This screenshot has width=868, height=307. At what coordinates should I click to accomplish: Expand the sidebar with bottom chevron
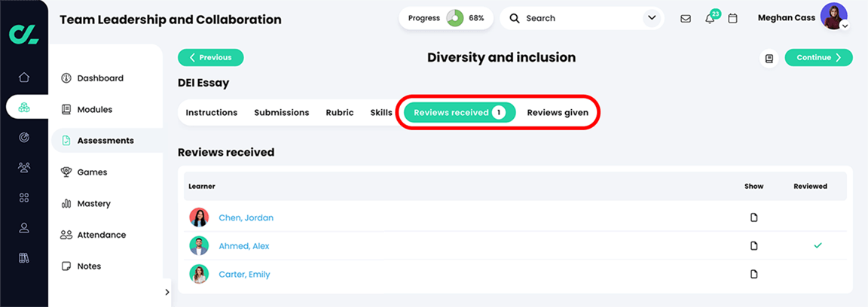[167, 292]
